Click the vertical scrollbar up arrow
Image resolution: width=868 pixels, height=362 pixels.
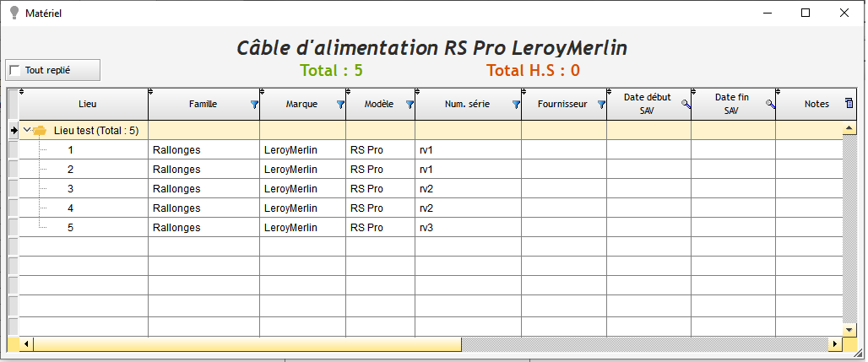(x=849, y=128)
